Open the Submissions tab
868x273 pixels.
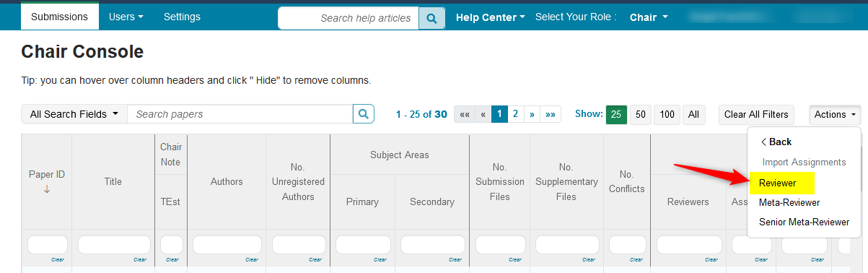60,16
